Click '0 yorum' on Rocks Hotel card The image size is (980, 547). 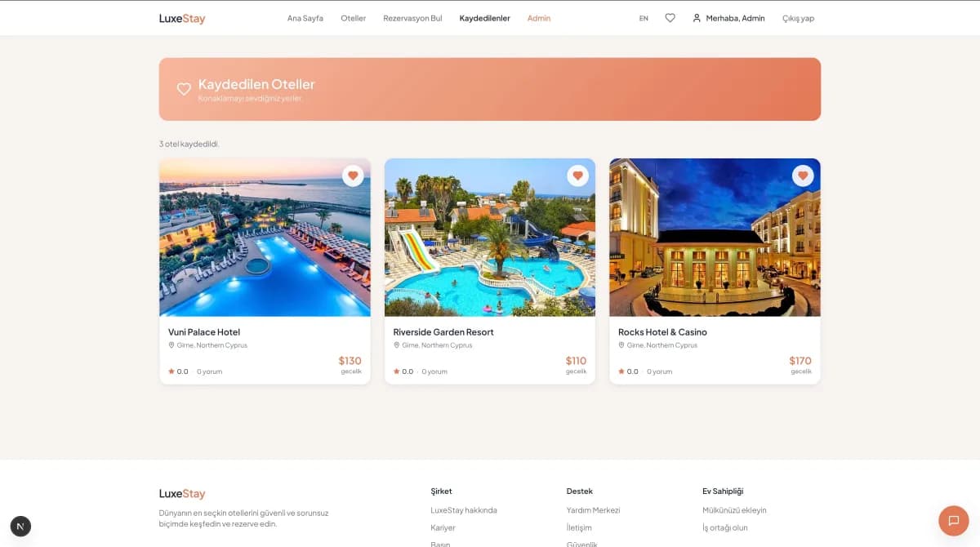pos(660,371)
